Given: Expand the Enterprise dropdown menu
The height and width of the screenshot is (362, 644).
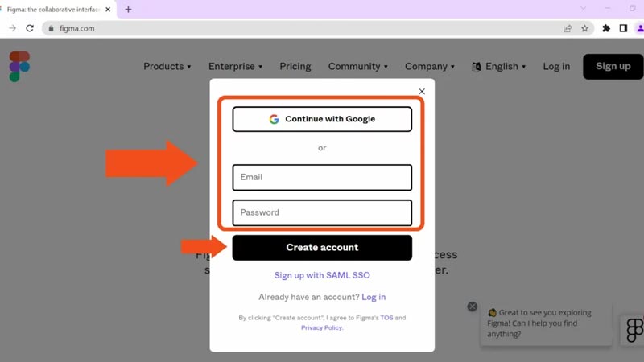Looking at the screenshot, I should point(235,67).
